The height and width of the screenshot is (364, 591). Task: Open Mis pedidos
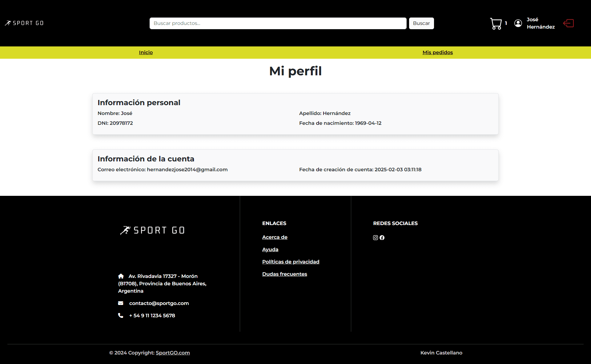[437, 52]
